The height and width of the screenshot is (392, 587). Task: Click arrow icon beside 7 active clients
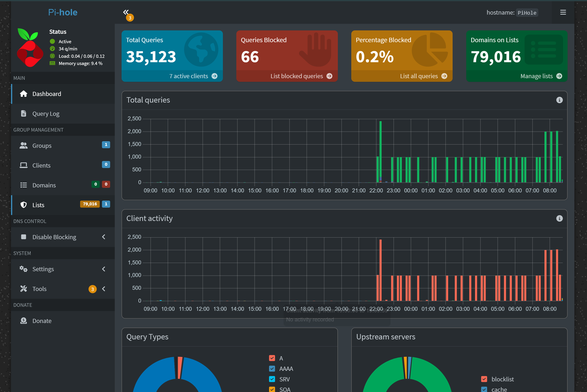215,76
